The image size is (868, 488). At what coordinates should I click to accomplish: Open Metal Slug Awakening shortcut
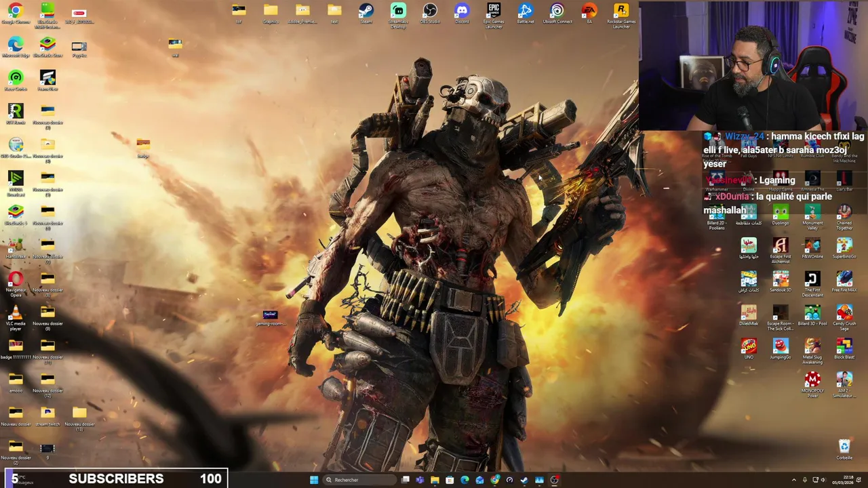[812, 351]
